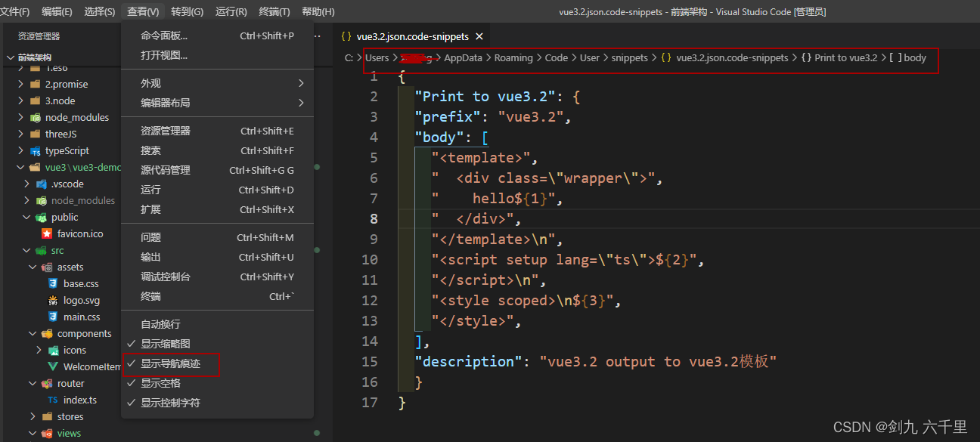Image resolution: width=980 pixels, height=442 pixels.
Task: Open the 编辑(E) menu
Action: tap(57, 11)
